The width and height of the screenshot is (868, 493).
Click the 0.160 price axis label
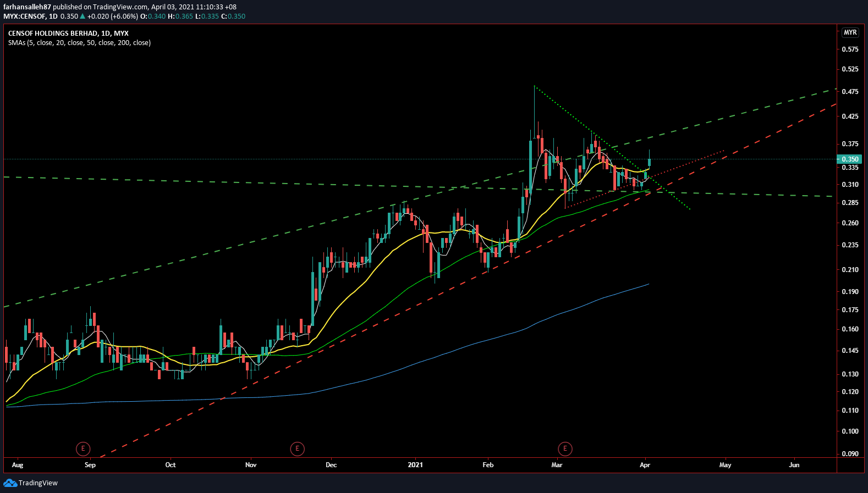click(850, 329)
